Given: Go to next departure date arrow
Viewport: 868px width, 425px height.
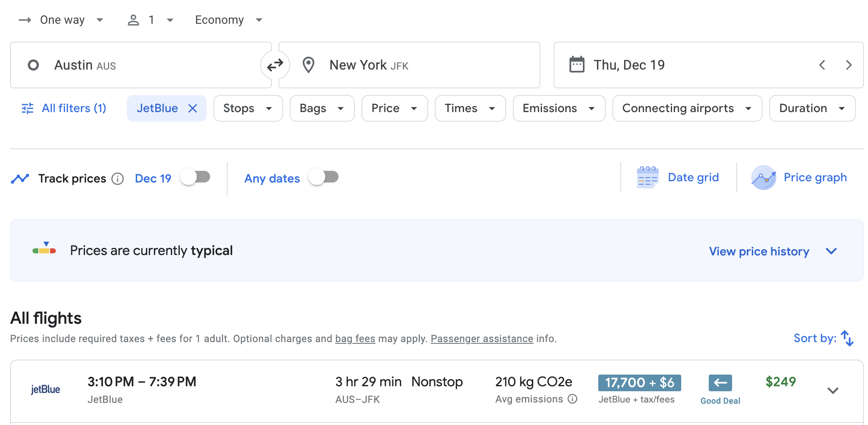Looking at the screenshot, I should click(x=849, y=65).
